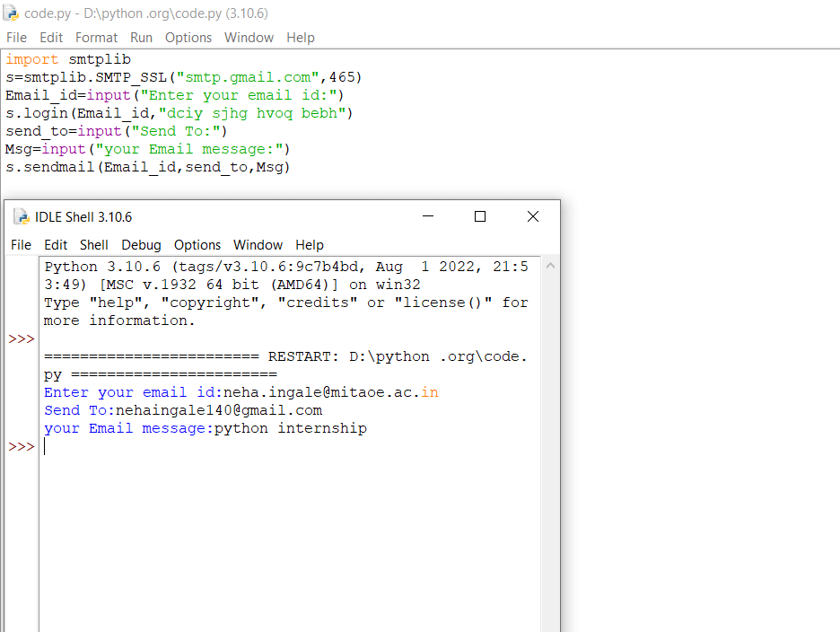The height and width of the screenshot is (632, 840).
Task: Click the last >>> prompt marker in the sidebar
Action: coord(21,446)
